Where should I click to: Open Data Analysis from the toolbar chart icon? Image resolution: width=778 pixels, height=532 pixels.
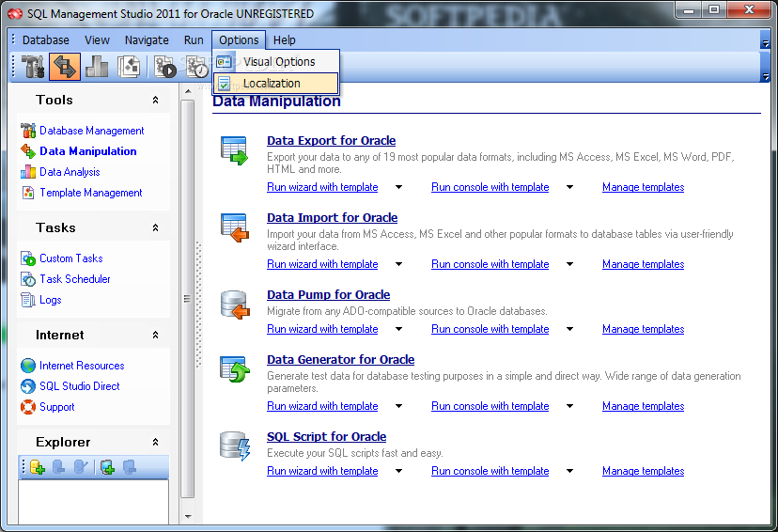[97, 67]
